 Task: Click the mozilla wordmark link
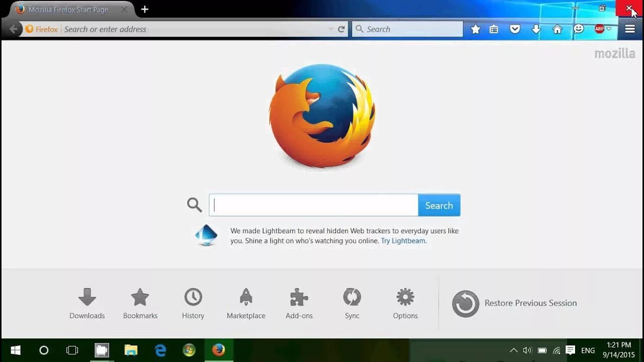(x=615, y=54)
